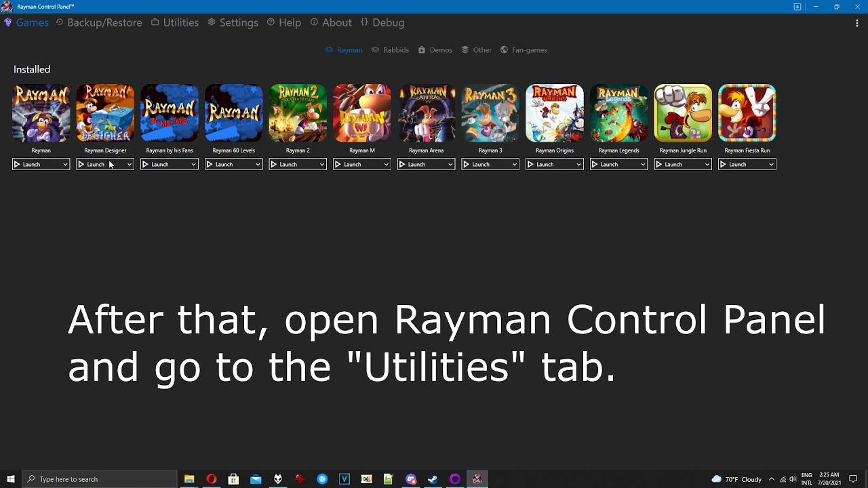Expand launch options arrow for Rayman Arena
The width and height of the screenshot is (868, 488).
(450, 164)
